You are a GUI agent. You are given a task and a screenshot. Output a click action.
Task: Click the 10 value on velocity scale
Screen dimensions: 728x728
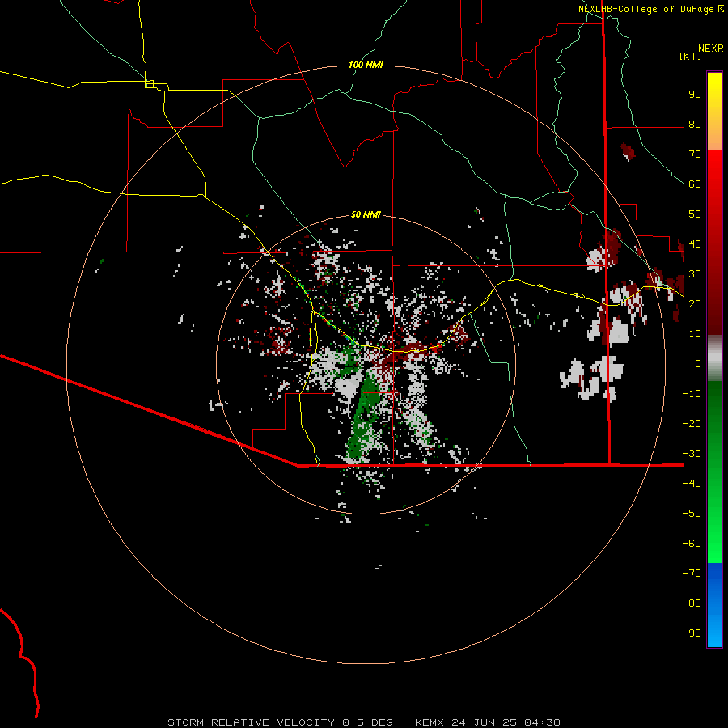coord(695,334)
